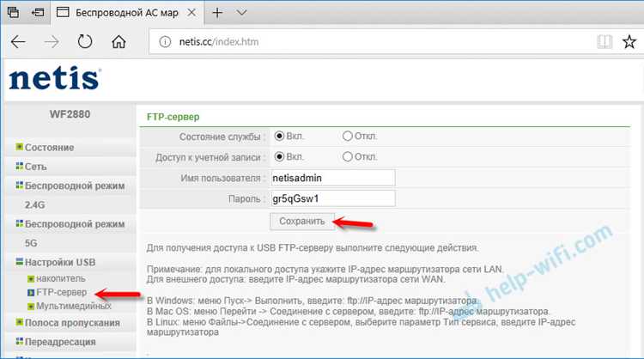Click the Состояние menu square icon
The height and width of the screenshot is (359, 644).
click(x=19, y=147)
